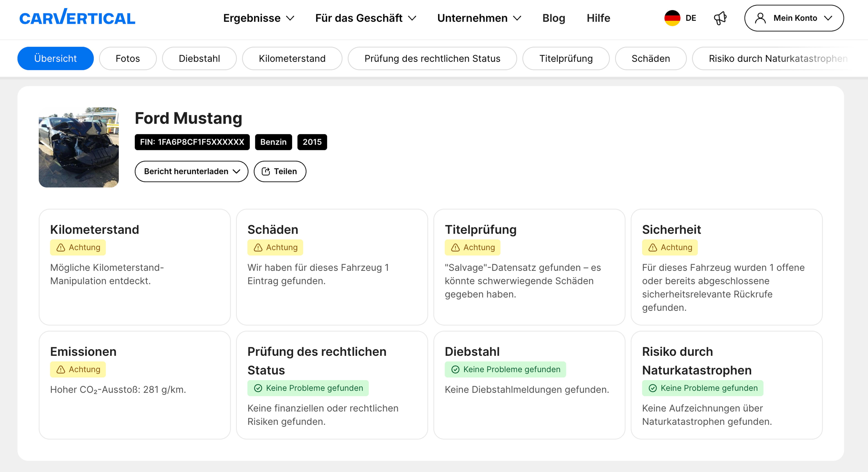868x472 pixels.
Task: Click 'Mögliche Kilometerstand-Manipulation entdeckt.' text
Action: pos(107,274)
